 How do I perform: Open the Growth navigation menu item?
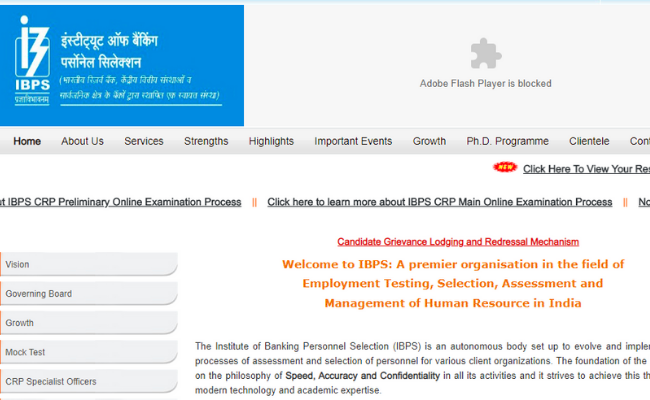[429, 141]
